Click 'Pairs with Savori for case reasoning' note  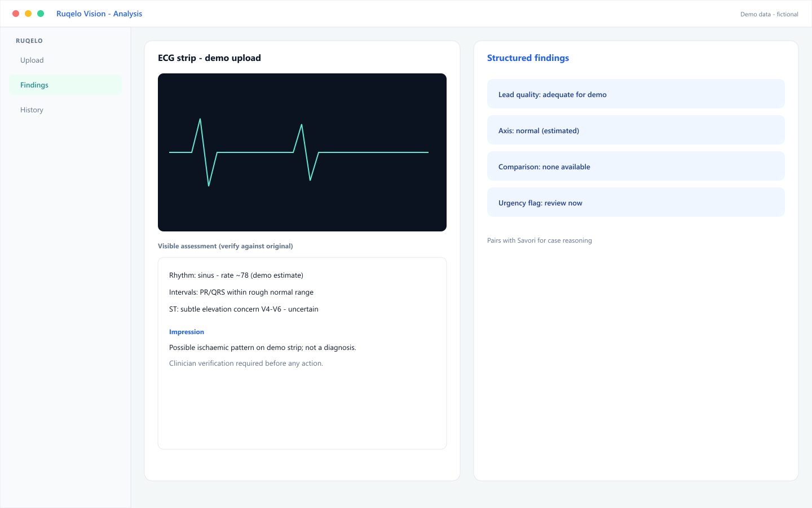pyautogui.click(x=540, y=240)
